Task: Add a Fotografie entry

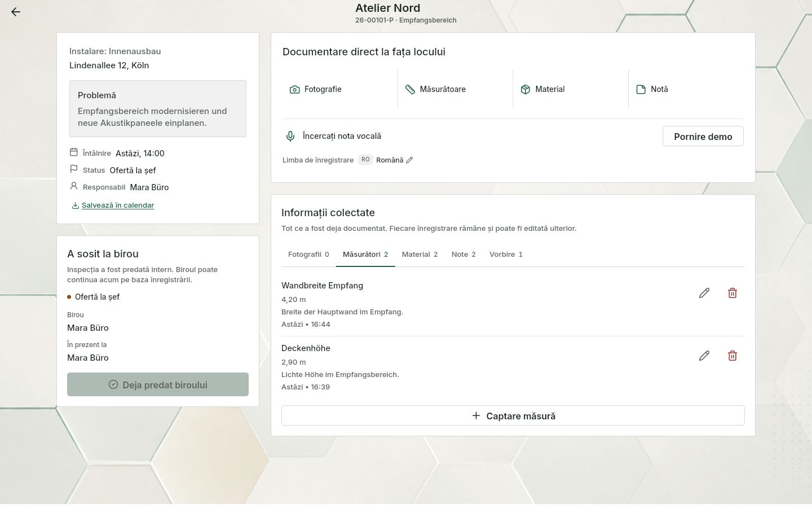Action: (340, 89)
